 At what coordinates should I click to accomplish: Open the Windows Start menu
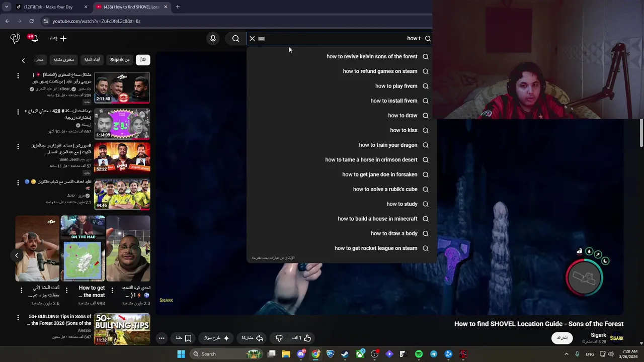pos(181,354)
